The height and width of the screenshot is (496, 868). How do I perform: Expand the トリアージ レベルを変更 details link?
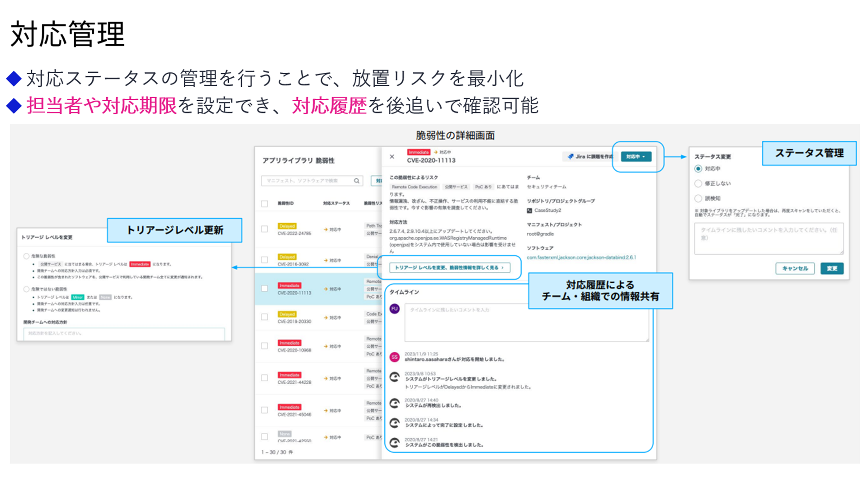(x=449, y=267)
